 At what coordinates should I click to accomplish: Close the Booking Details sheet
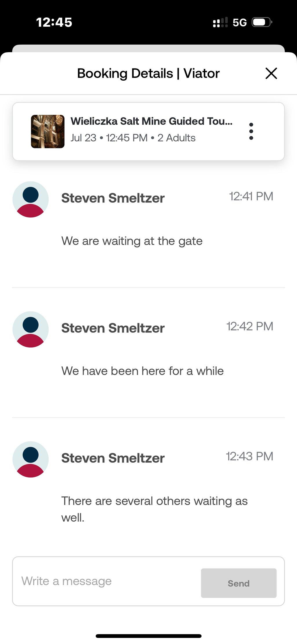coord(271,73)
